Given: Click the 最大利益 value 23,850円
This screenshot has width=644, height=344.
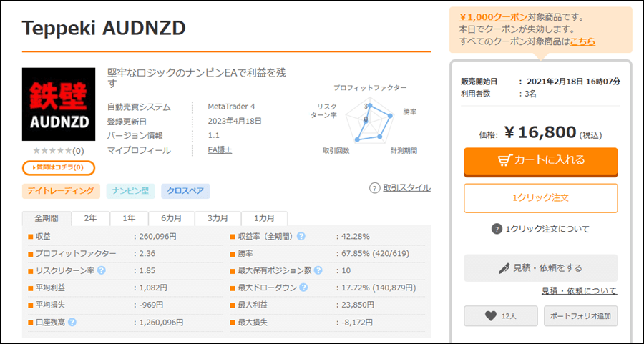Looking at the screenshot, I should 358,305.
